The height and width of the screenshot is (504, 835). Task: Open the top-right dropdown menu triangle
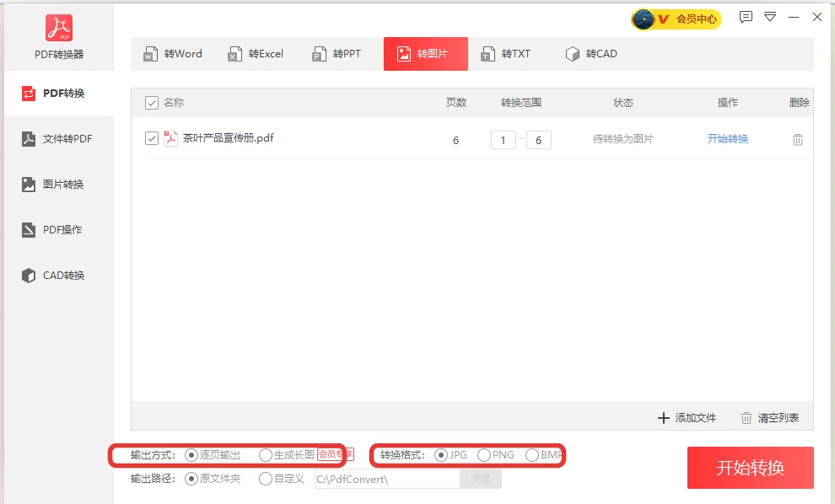[770, 17]
